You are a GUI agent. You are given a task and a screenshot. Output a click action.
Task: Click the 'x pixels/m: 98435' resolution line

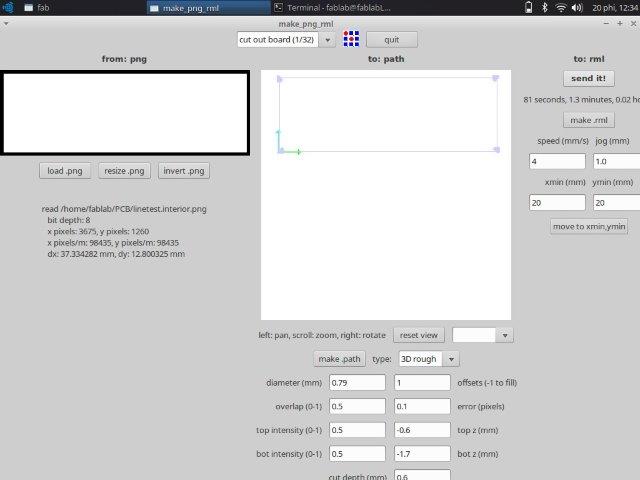point(113,243)
